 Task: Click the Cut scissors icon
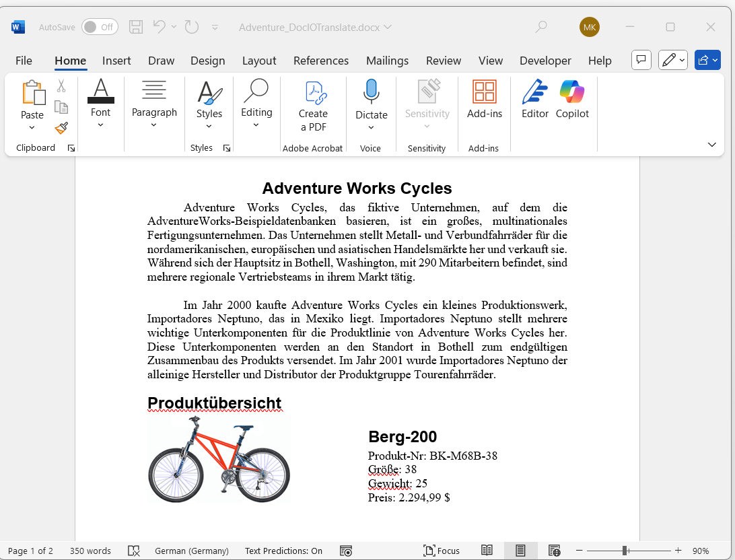pos(61,86)
